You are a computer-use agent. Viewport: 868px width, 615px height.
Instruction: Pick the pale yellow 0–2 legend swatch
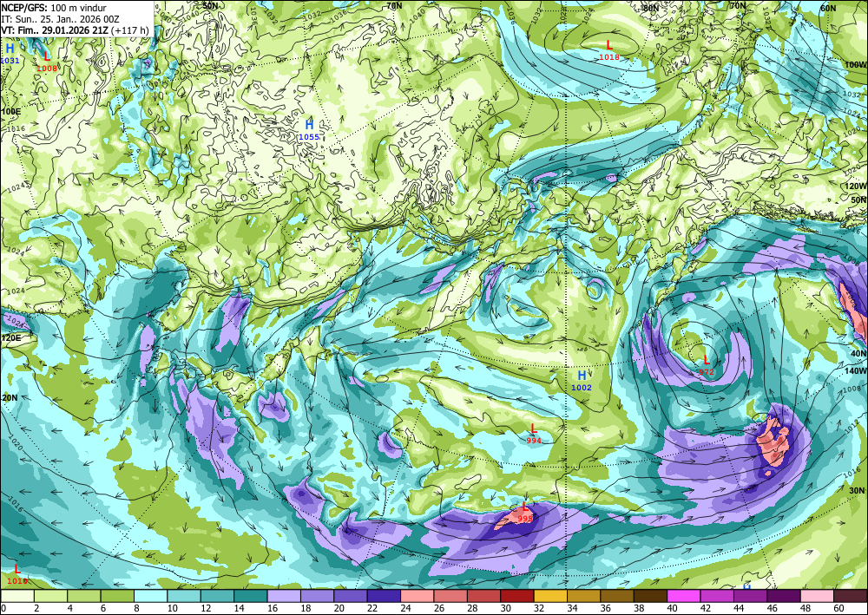17,596
